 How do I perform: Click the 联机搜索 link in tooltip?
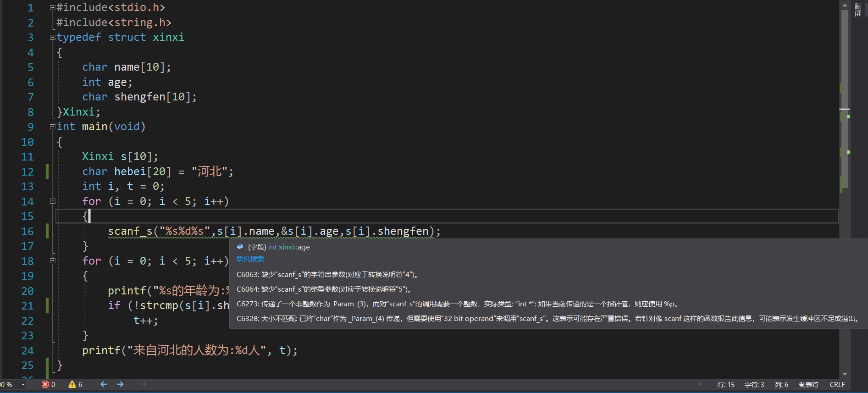pyautogui.click(x=250, y=259)
